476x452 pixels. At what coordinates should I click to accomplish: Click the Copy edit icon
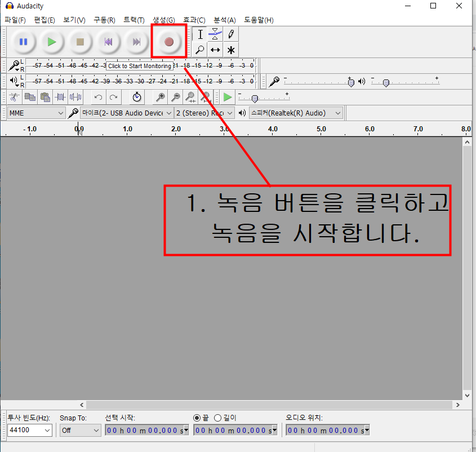coord(30,97)
